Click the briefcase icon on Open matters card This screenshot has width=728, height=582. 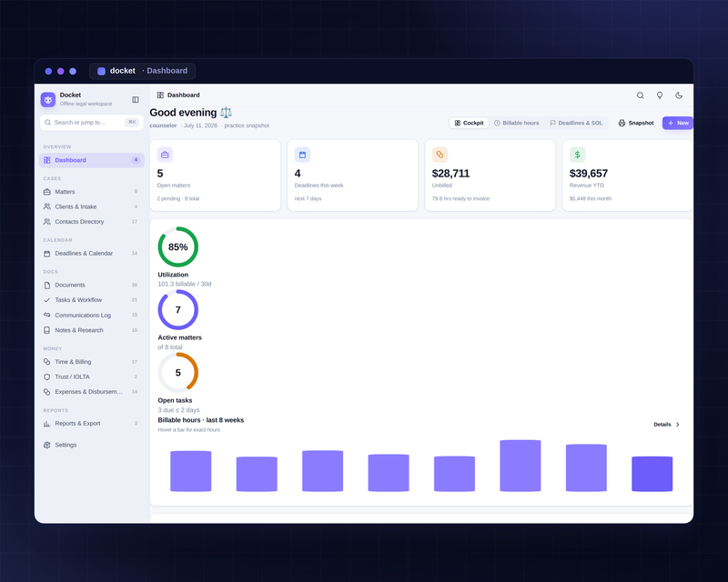click(165, 155)
